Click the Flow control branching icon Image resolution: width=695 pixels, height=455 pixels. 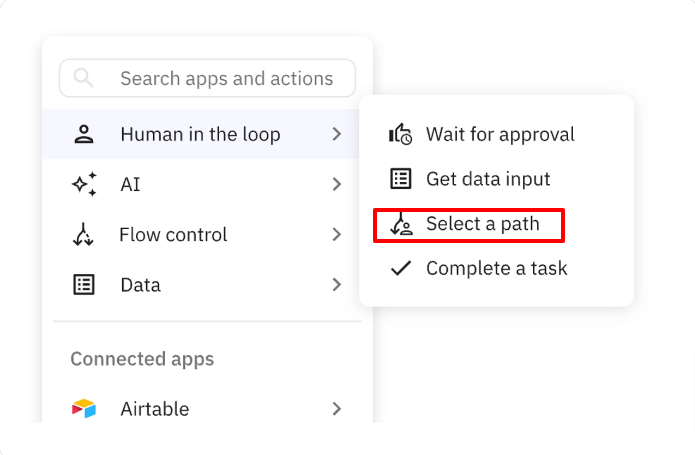pos(84,235)
